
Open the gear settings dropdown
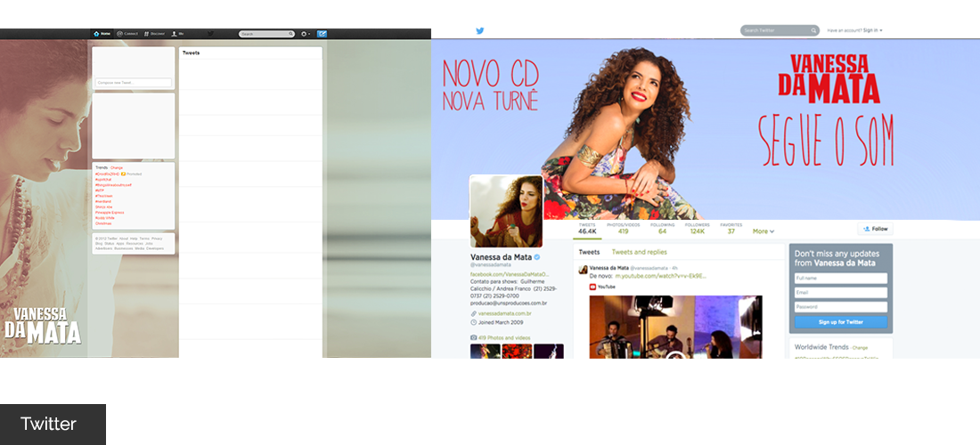click(305, 34)
